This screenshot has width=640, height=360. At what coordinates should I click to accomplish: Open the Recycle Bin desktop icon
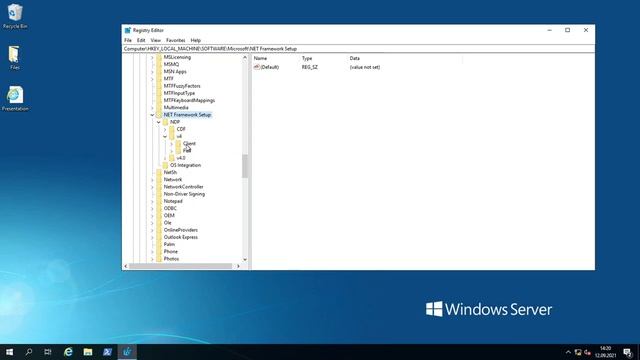coord(15,17)
